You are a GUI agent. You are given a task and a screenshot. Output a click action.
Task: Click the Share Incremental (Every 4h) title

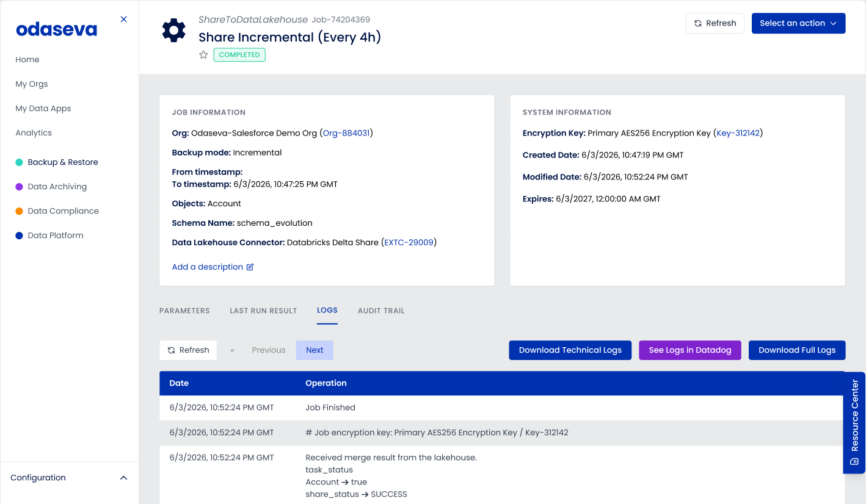[x=290, y=37]
